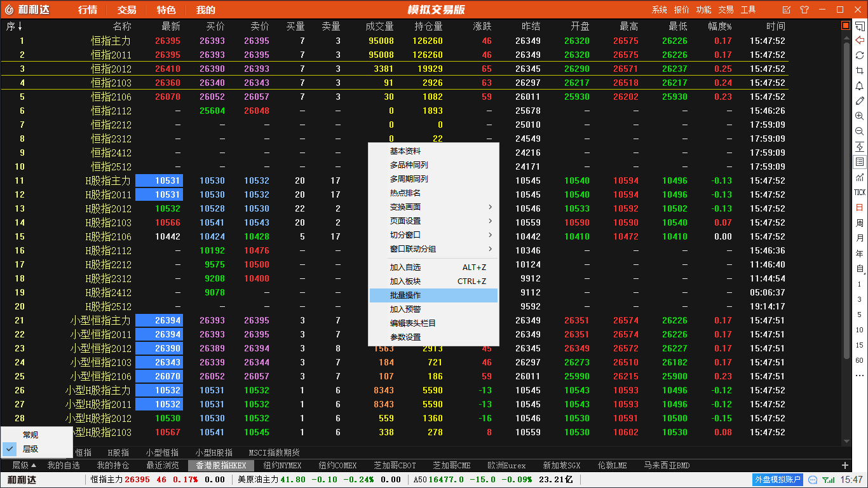Open the alert bell icon
This screenshot has height=488, width=868.
coord(860,86)
